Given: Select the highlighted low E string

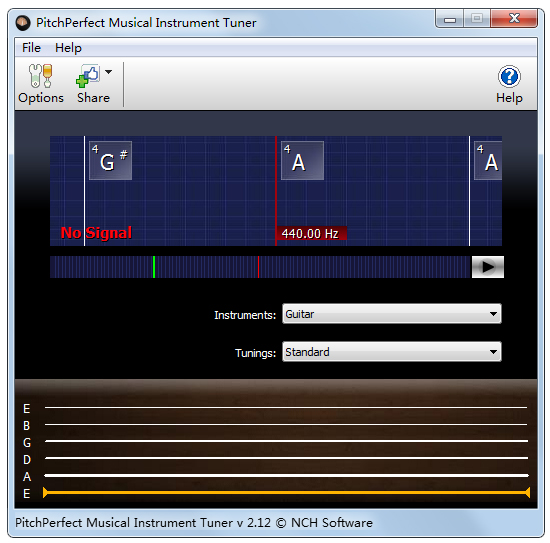Looking at the screenshot, I should coord(286,492).
